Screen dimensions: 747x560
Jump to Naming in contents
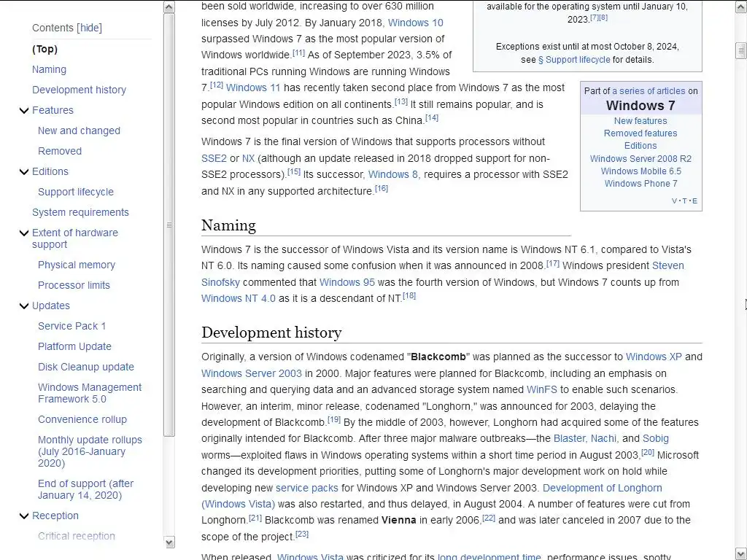[49, 69]
